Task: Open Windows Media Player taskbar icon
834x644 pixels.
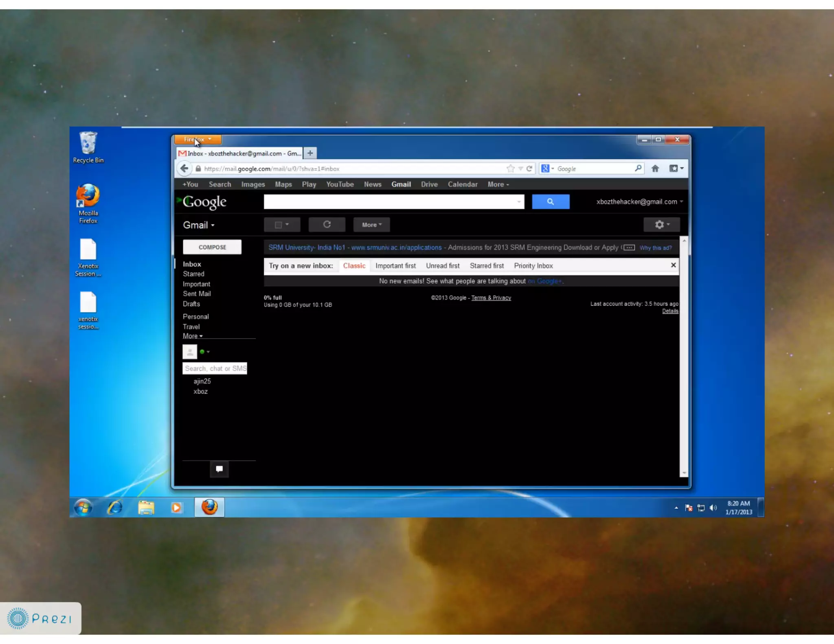Action: click(176, 507)
